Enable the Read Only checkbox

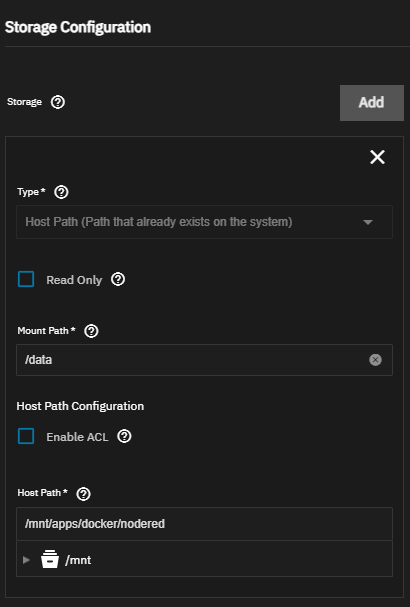coord(26,279)
